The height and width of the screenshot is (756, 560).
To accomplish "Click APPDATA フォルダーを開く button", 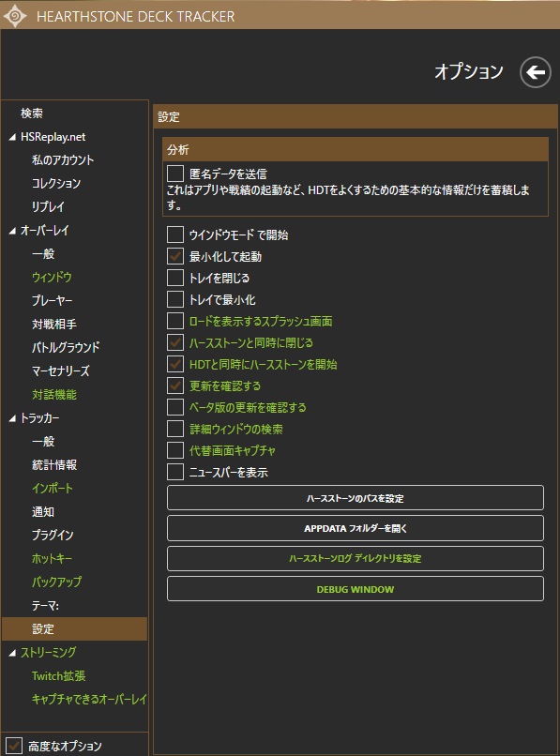I will 355,528.
